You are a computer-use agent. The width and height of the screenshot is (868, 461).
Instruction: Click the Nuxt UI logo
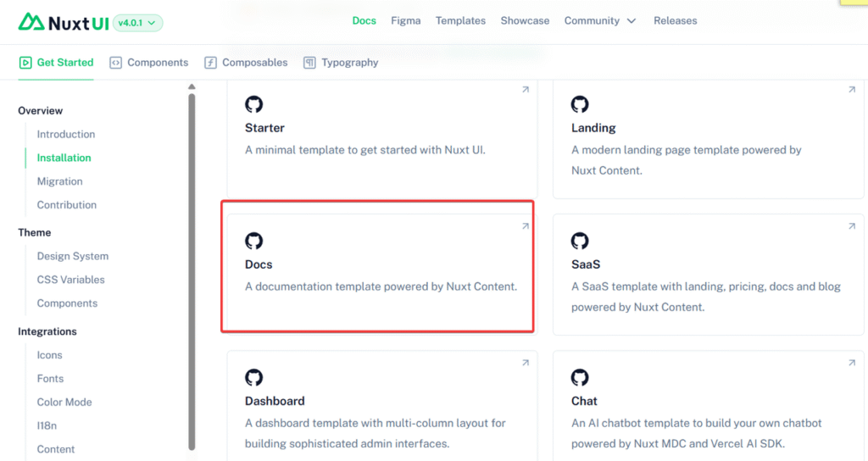64,22
